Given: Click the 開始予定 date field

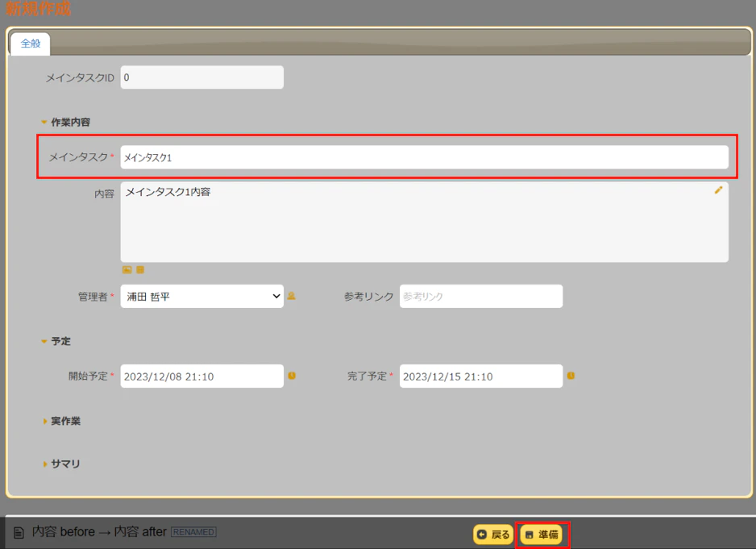Looking at the screenshot, I should click(202, 376).
